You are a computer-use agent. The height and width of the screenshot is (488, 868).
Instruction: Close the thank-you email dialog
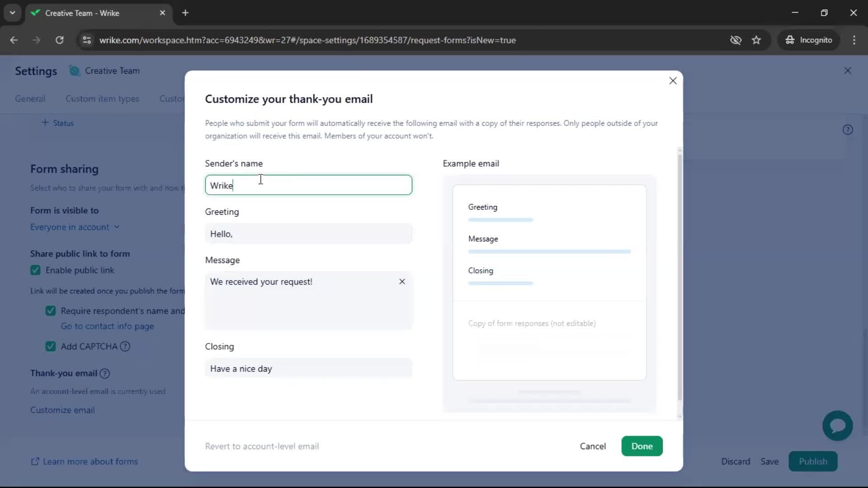[x=673, y=81]
